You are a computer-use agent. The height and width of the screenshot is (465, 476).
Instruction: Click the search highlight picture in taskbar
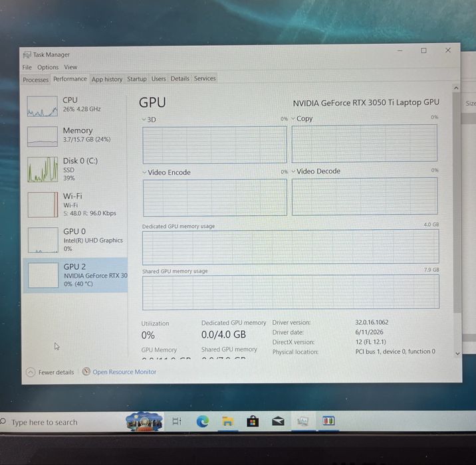point(144,421)
